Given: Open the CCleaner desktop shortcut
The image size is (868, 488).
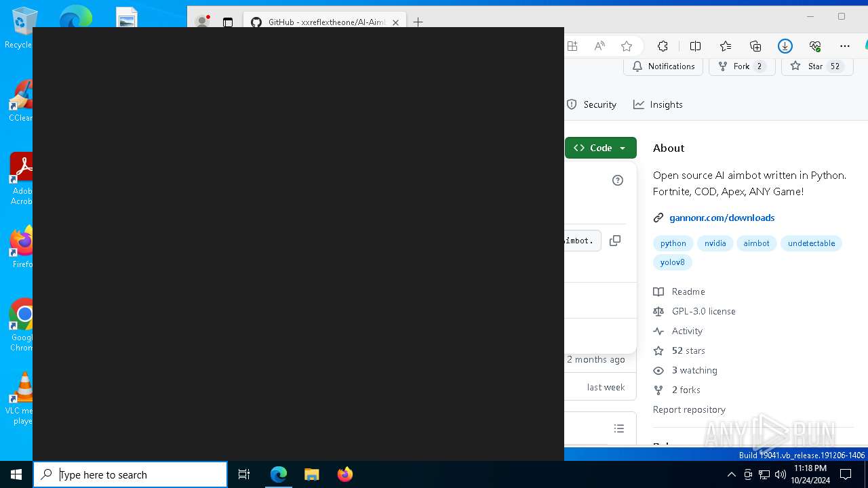Looking at the screenshot, I should click(x=20, y=101).
